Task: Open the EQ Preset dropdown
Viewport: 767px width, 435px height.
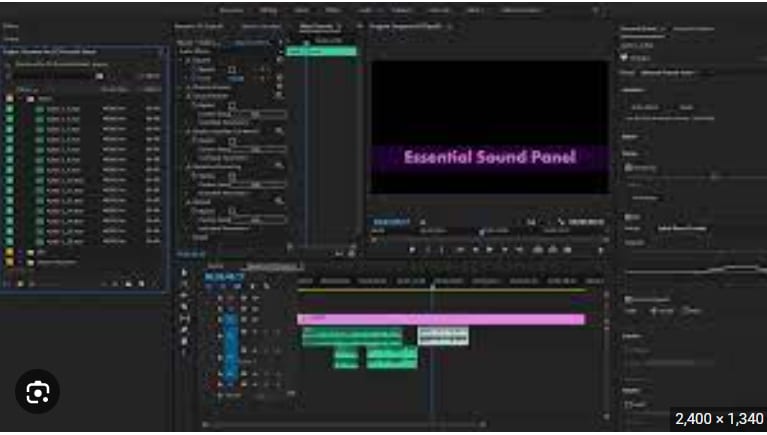Action: 681,229
